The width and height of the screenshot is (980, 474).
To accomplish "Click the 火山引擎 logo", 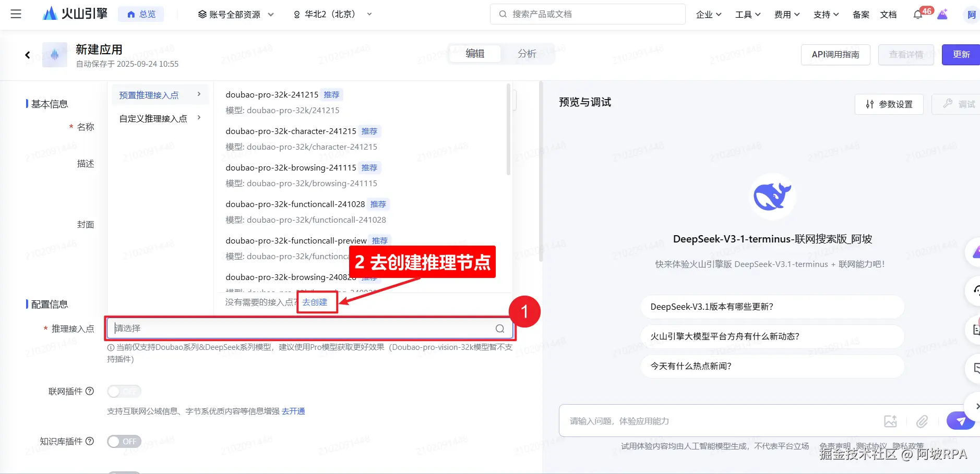I will [75, 14].
